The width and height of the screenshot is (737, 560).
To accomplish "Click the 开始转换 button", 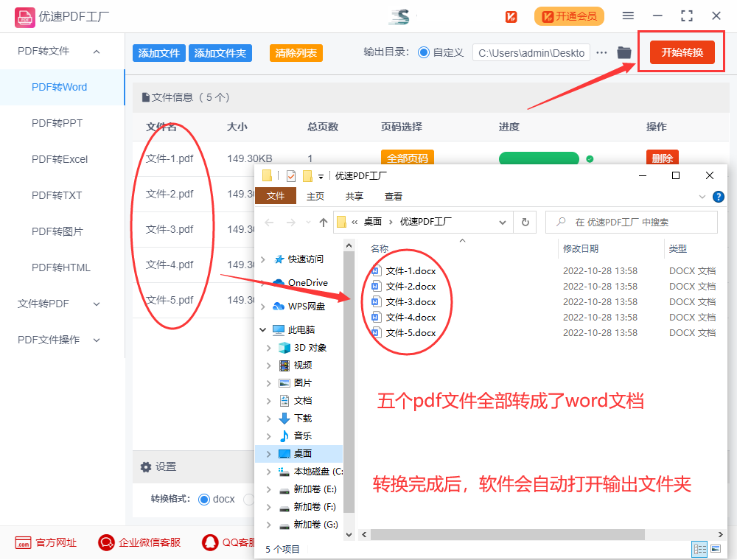I will (682, 52).
